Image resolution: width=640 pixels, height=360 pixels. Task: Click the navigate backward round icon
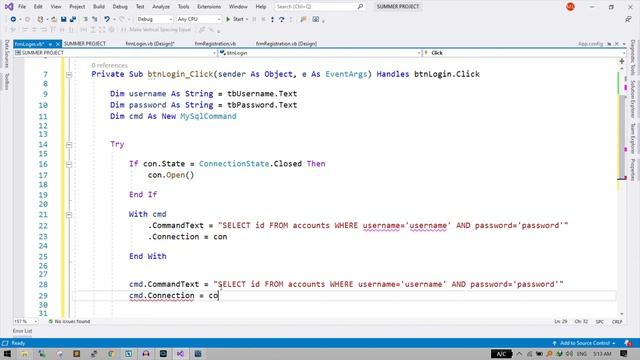point(13,19)
